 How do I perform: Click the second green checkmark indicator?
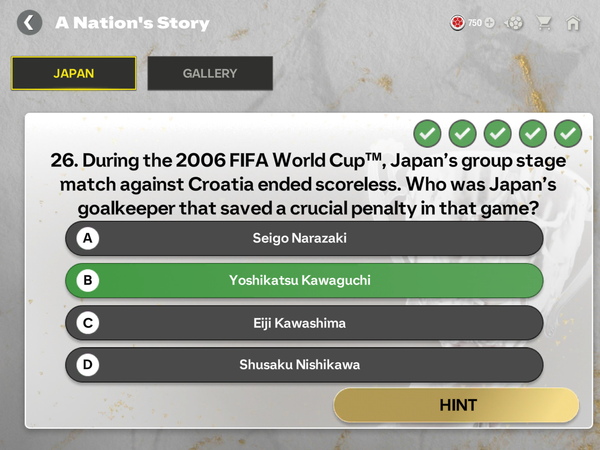[x=462, y=132]
